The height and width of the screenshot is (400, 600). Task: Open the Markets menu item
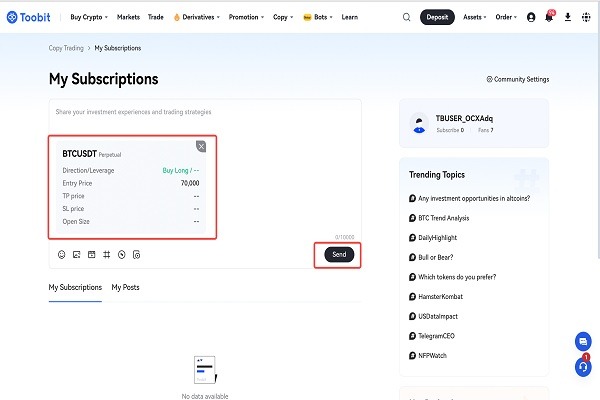tap(128, 17)
